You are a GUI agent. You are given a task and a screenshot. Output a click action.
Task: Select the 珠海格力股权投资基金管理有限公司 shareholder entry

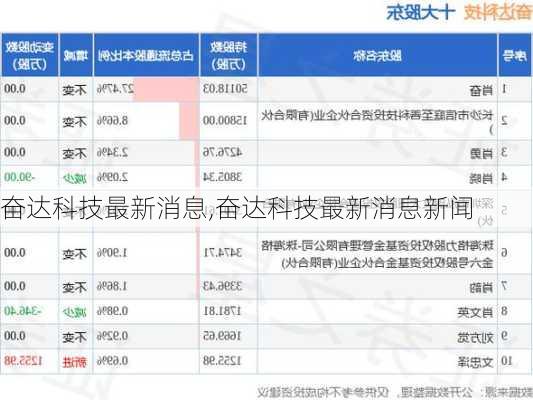pos(377,254)
